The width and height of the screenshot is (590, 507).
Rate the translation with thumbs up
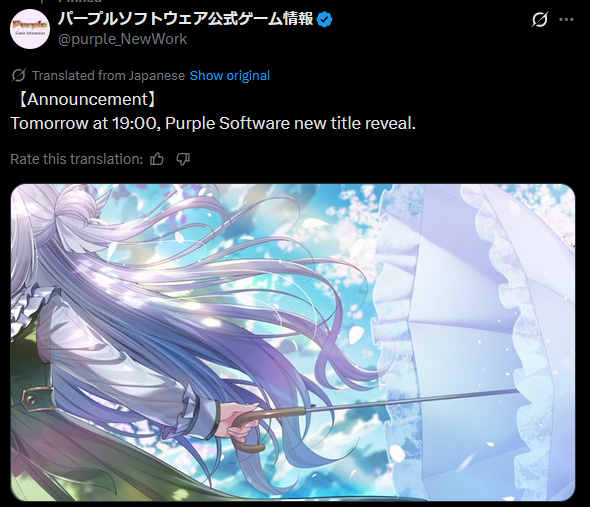(x=157, y=159)
